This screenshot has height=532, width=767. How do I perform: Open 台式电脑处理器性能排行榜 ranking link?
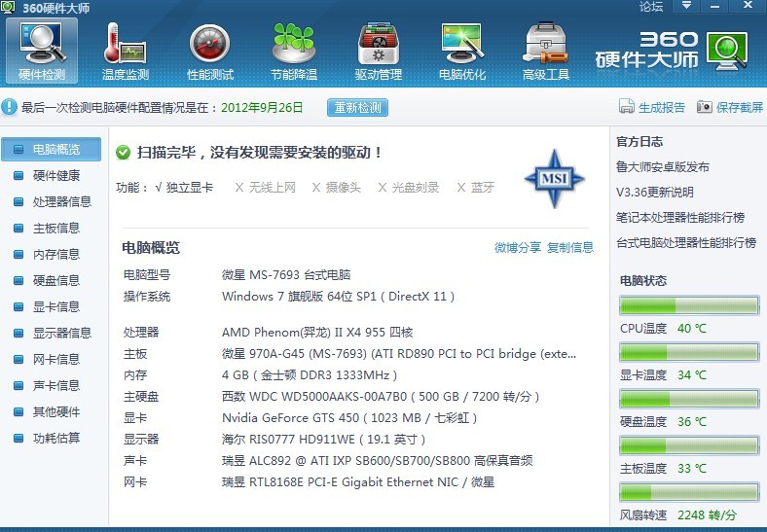tap(686, 243)
